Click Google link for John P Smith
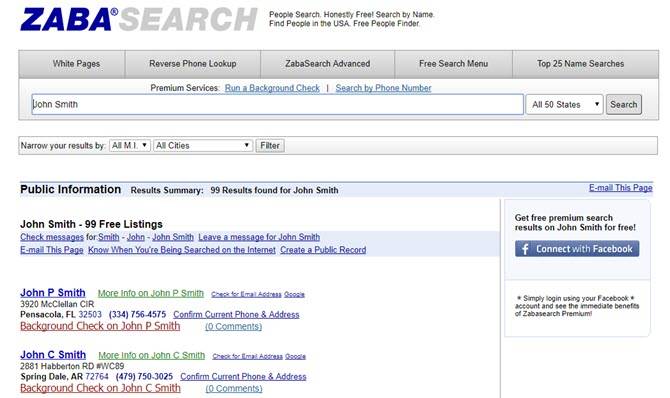Viewport: 670px width, 398px height. (x=294, y=295)
